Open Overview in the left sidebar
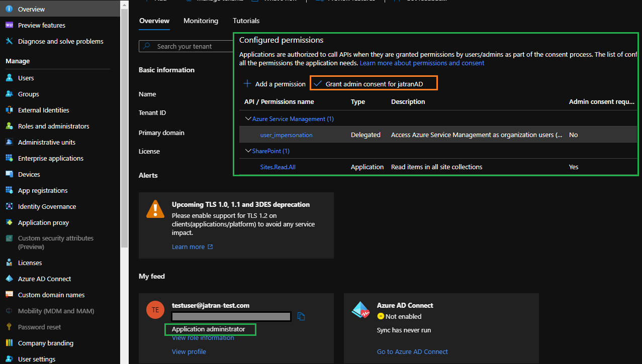 tap(31, 9)
